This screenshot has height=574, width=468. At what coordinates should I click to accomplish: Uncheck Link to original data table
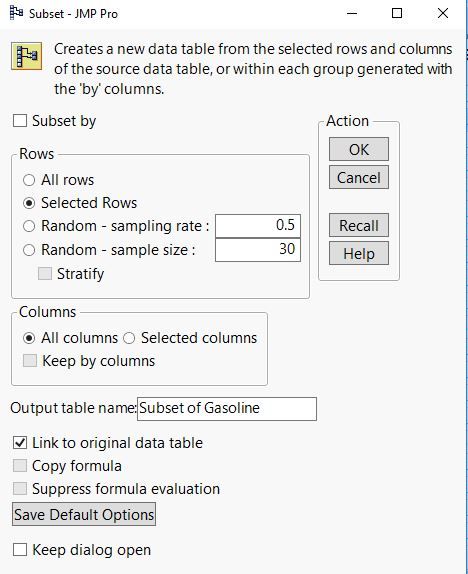(20, 443)
